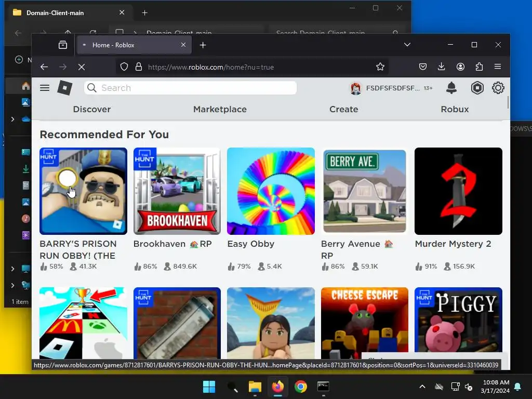Expand This PC node in File Explorer sidebar
The height and width of the screenshot is (399, 532).
point(12,269)
